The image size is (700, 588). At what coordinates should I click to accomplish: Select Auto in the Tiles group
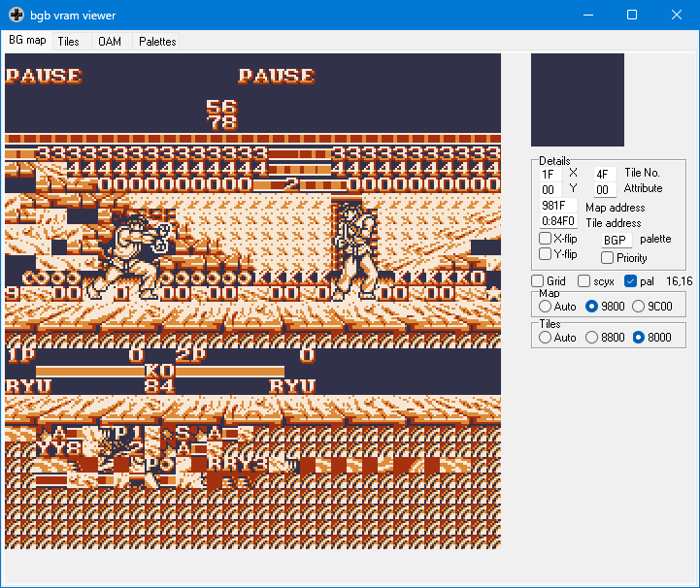pyautogui.click(x=545, y=338)
